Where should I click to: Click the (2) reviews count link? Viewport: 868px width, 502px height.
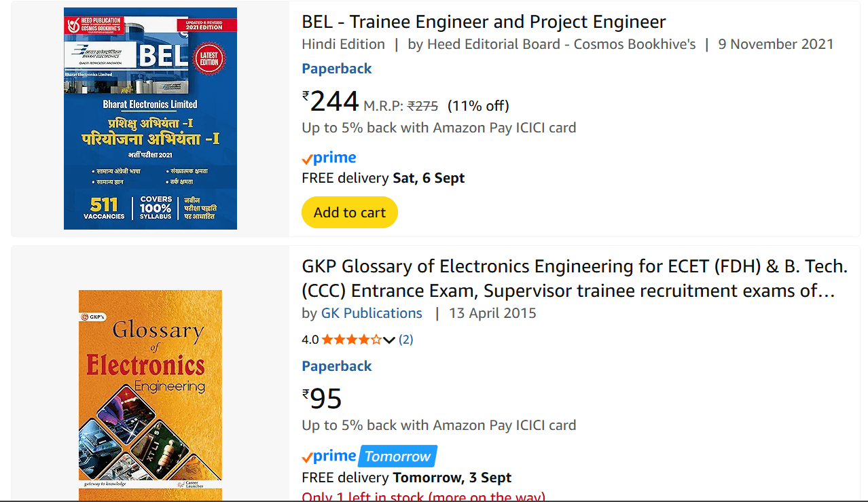pos(405,339)
